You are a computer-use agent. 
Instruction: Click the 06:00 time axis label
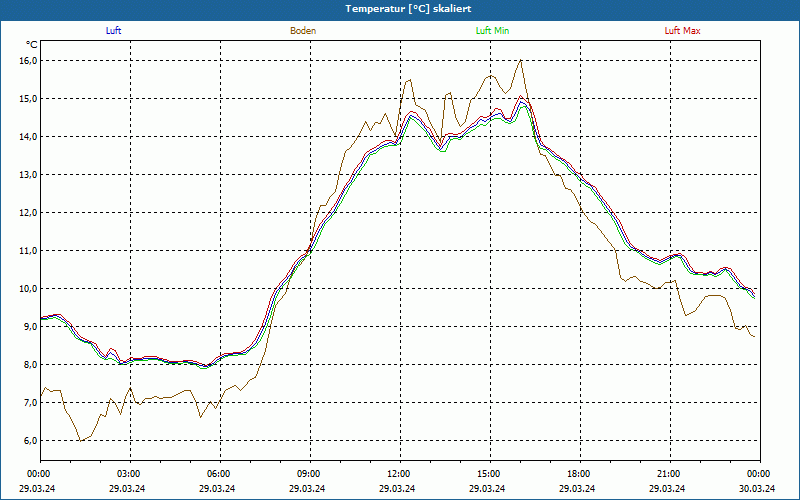(x=220, y=474)
